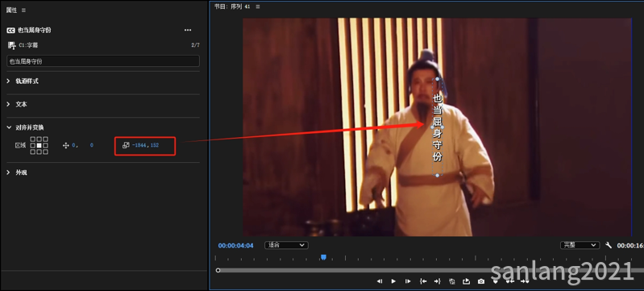
Task: Expand the 外观 section
Action: (x=8, y=173)
